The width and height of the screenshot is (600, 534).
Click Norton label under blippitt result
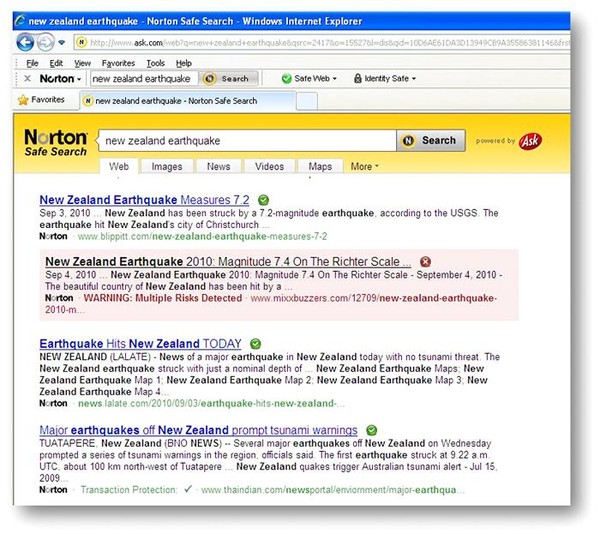pyautogui.click(x=53, y=237)
